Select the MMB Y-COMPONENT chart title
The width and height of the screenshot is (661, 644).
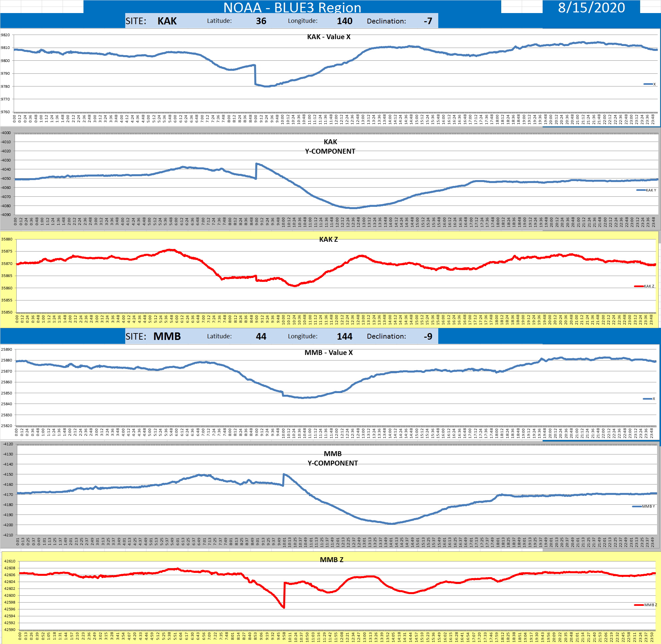[x=332, y=458]
